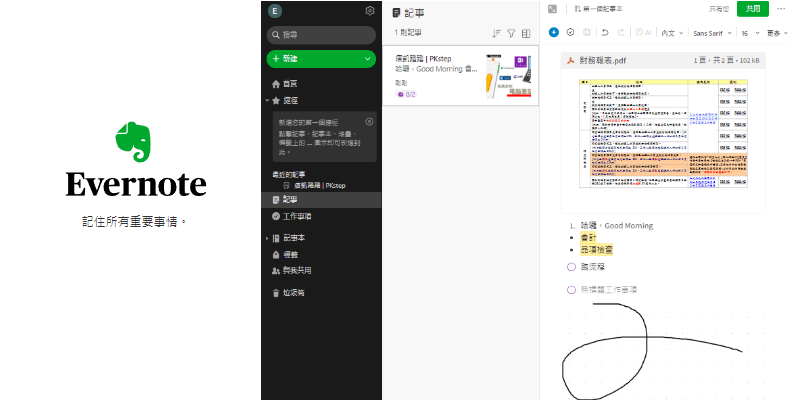Click the 無標題工作事項 task placeholder
800x400 pixels.
(x=609, y=290)
